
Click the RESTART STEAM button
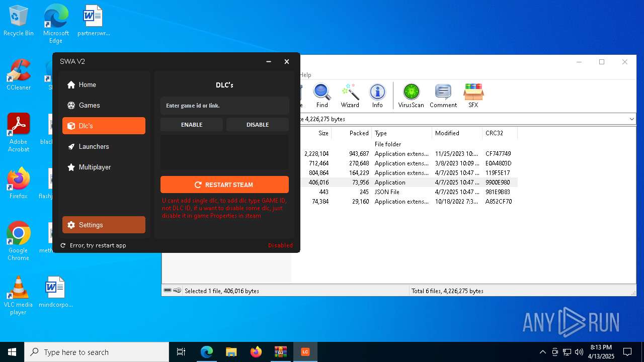click(x=224, y=185)
